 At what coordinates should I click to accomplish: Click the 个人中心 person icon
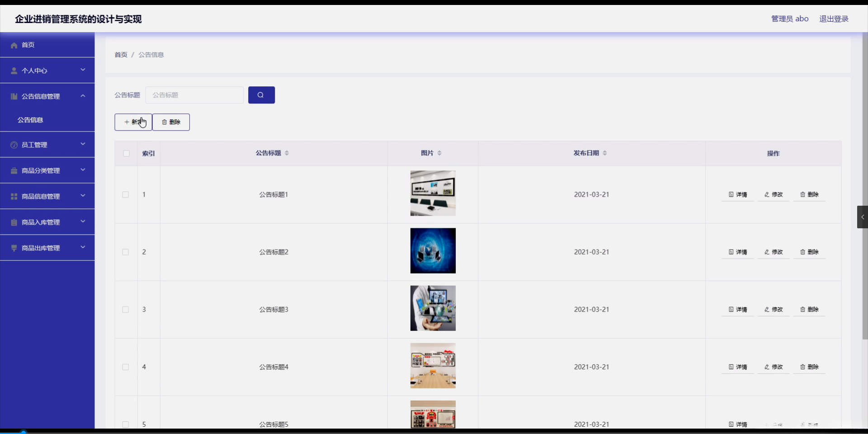tap(14, 71)
